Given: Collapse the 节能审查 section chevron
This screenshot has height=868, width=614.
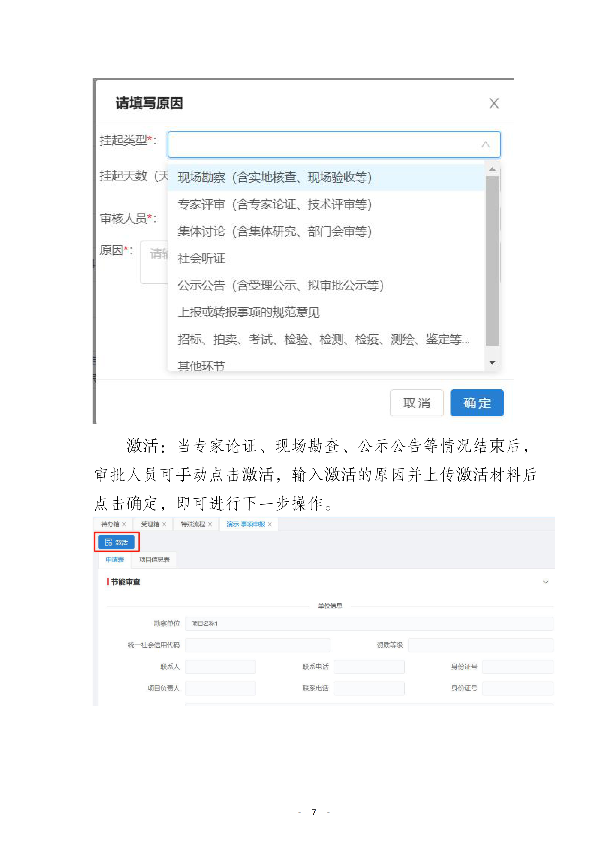Looking at the screenshot, I should tap(545, 582).
